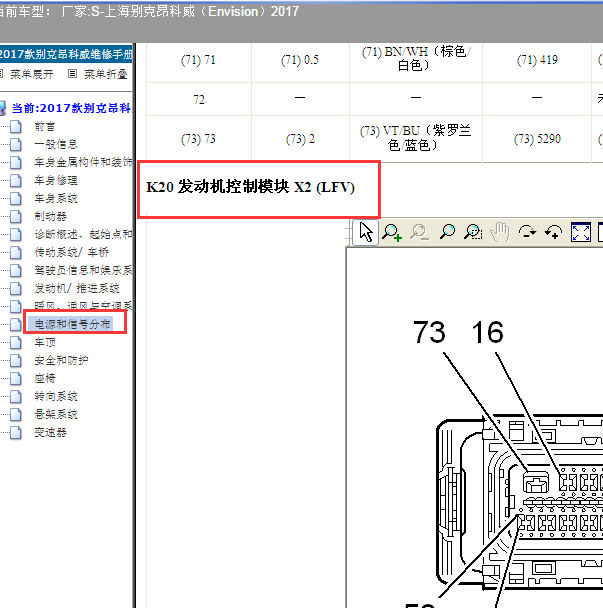Click the page icon beside 制动器
The image size is (603, 608).
(x=16, y=216)
